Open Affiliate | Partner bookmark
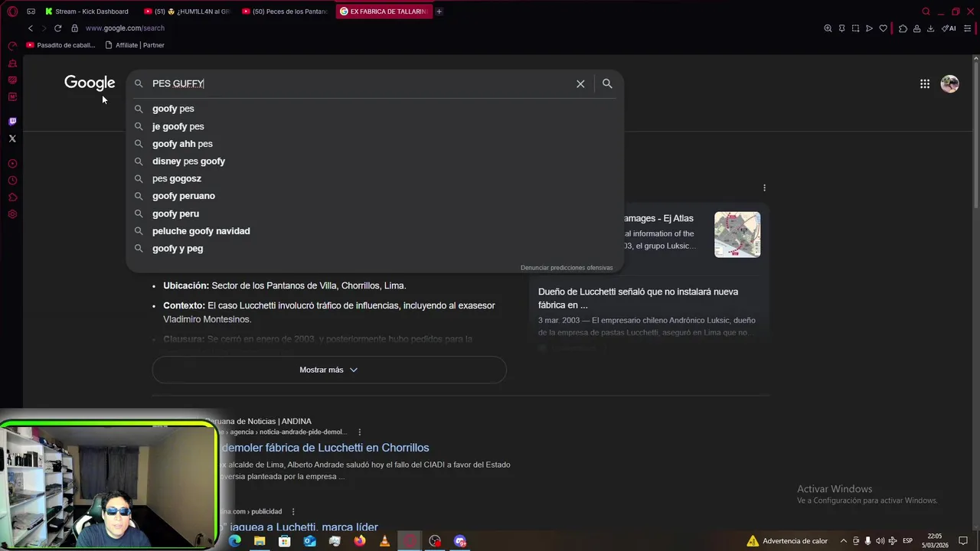Screen dimensions: 980x551 [x=135, y=45]
